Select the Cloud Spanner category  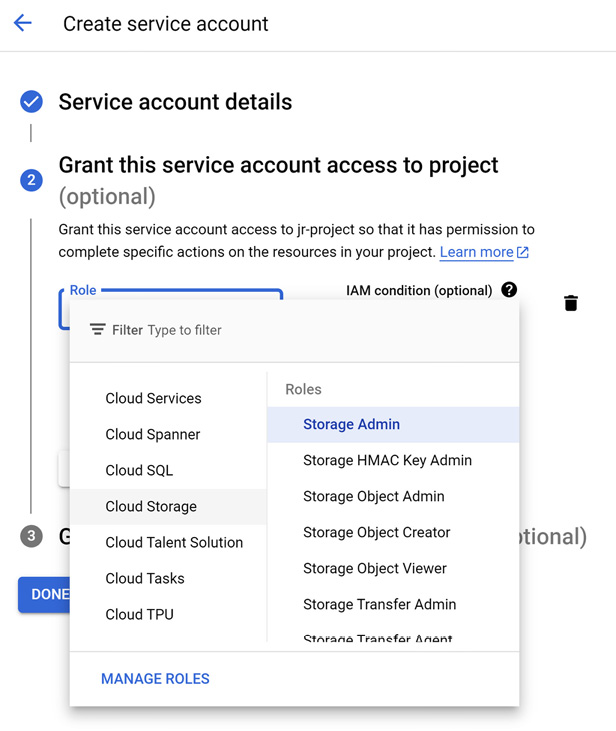pos(153,434)
